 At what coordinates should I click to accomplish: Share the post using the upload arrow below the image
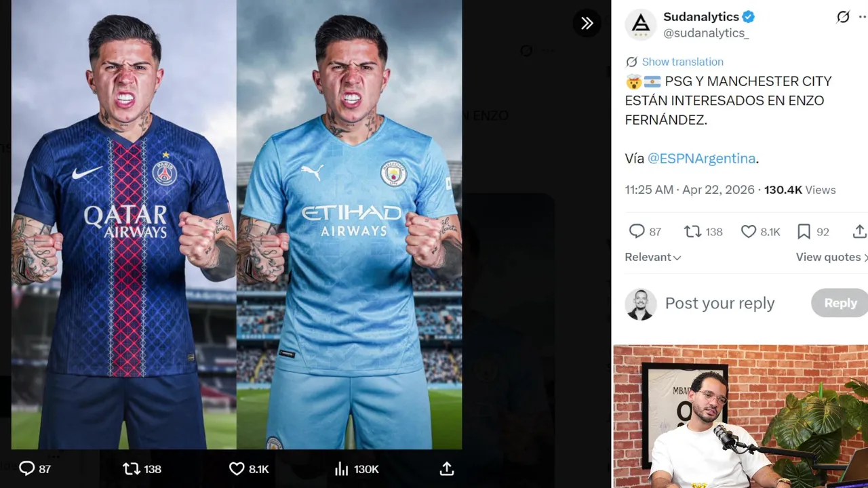point(446,468)
